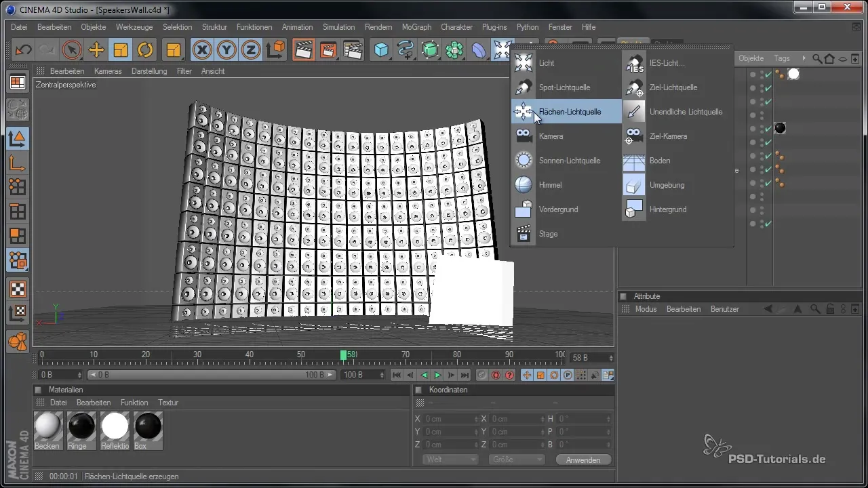Toggle the Z axis lock

(251, 50)
